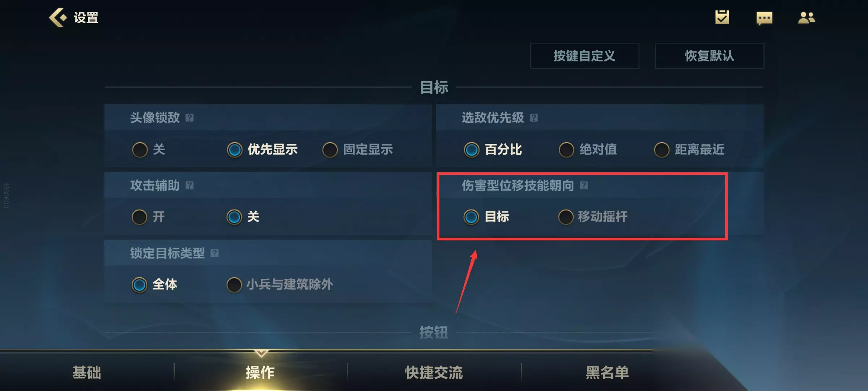868x391 pixels.
Task: Click the 恢复默认 button
Action: (x=710, y=56)
